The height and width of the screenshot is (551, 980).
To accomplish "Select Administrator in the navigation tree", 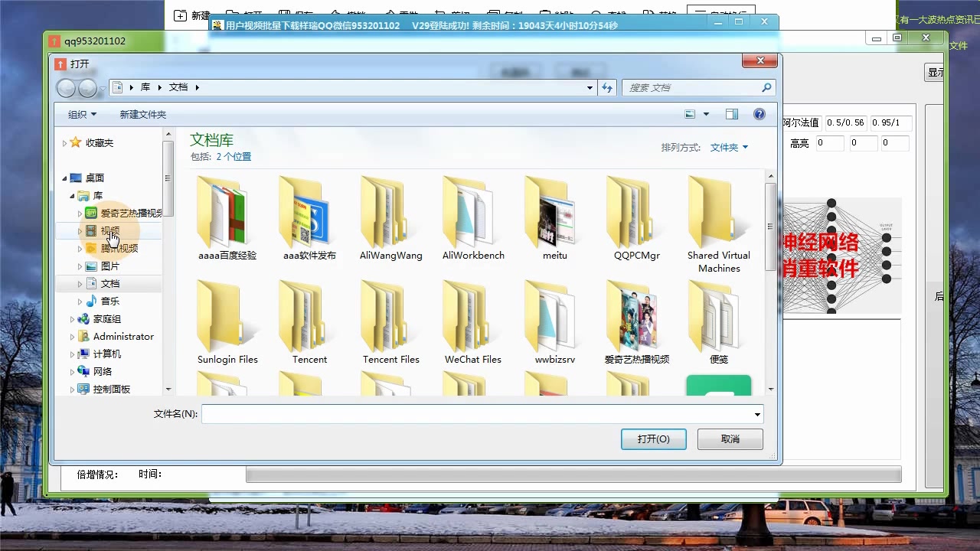I will coord(123,336).
